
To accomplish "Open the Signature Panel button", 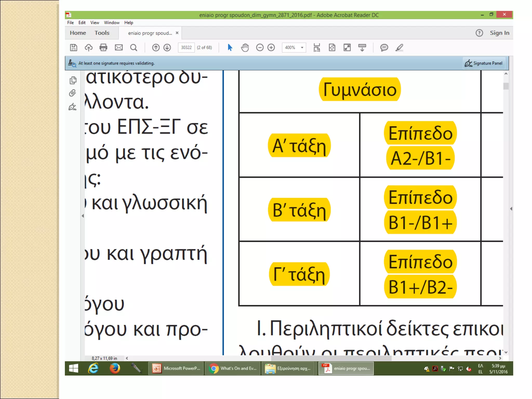I will click(x=484, y=63).
